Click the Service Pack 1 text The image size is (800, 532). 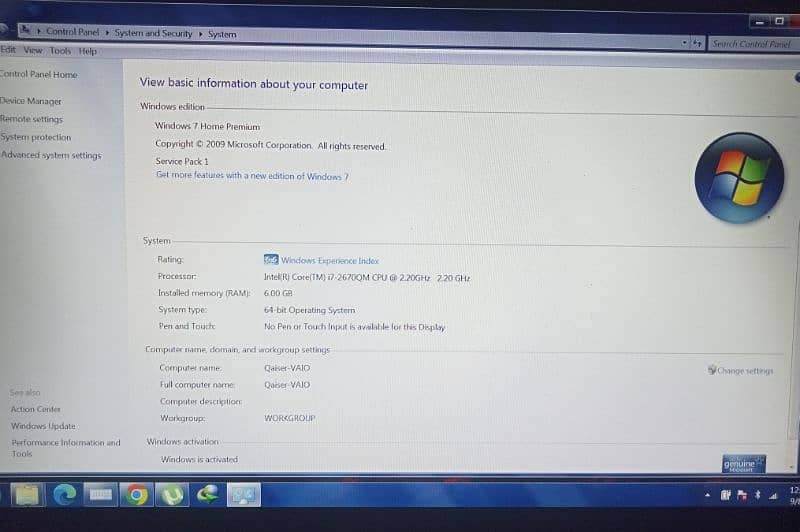coord(182,161)
